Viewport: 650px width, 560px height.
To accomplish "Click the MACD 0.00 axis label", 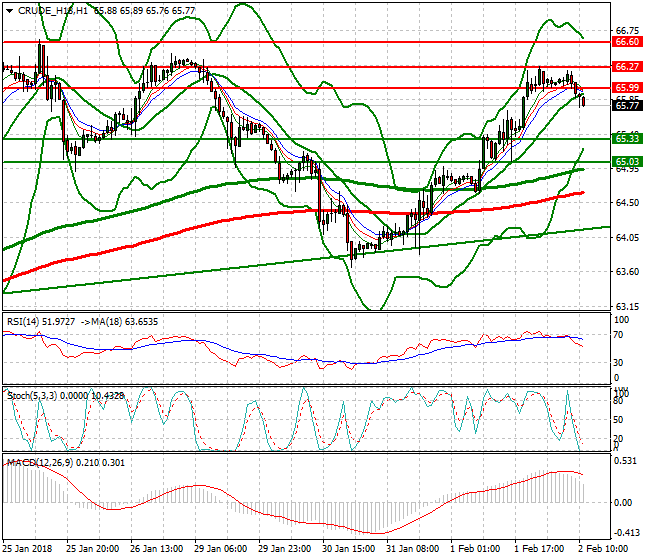I will coord(623,503).
